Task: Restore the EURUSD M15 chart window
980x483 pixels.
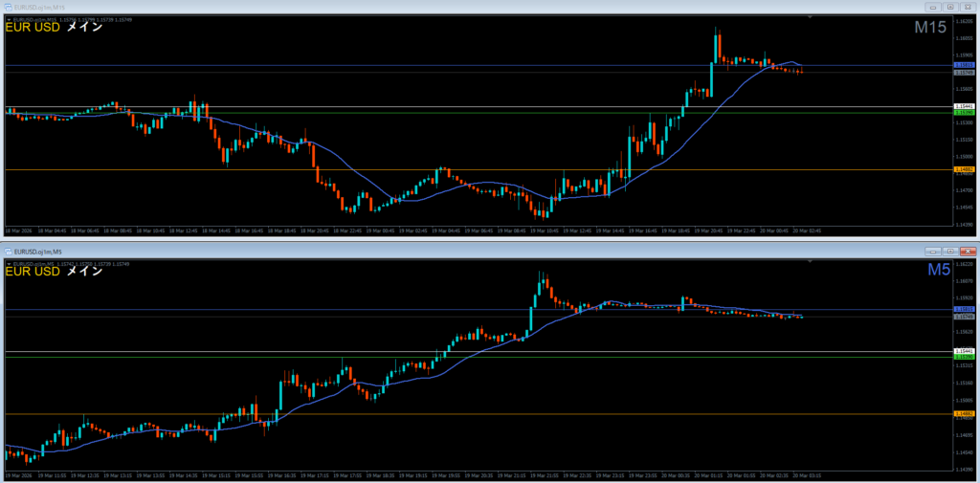Action: (950, 7)
